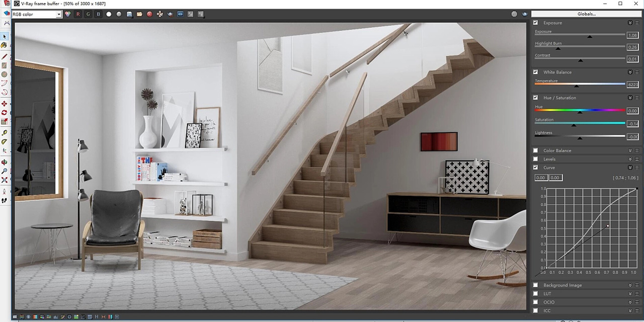Viewport: 644px width, 322px height.
Task: Open the Exposure options menu icon
Action: pos(637,23)
